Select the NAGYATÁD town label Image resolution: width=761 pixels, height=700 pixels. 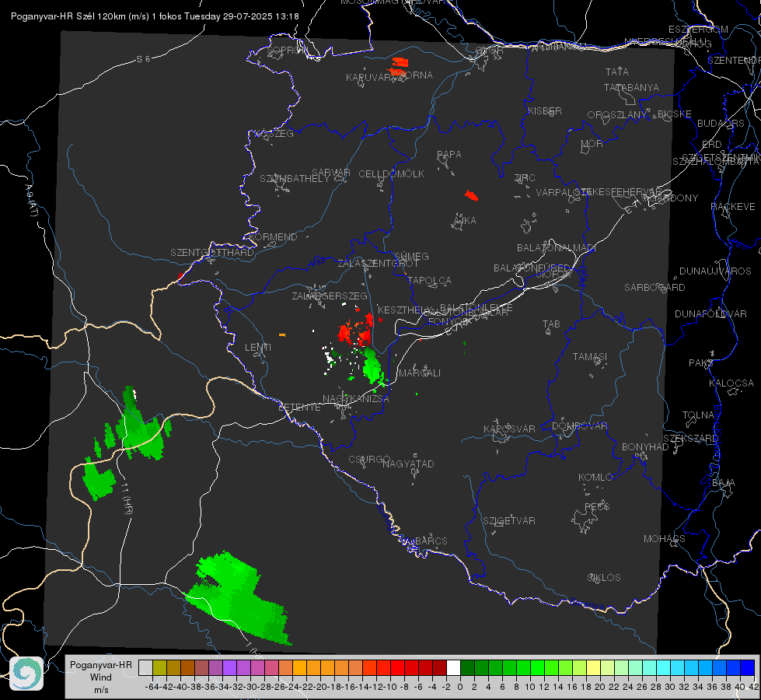(408, 464)
